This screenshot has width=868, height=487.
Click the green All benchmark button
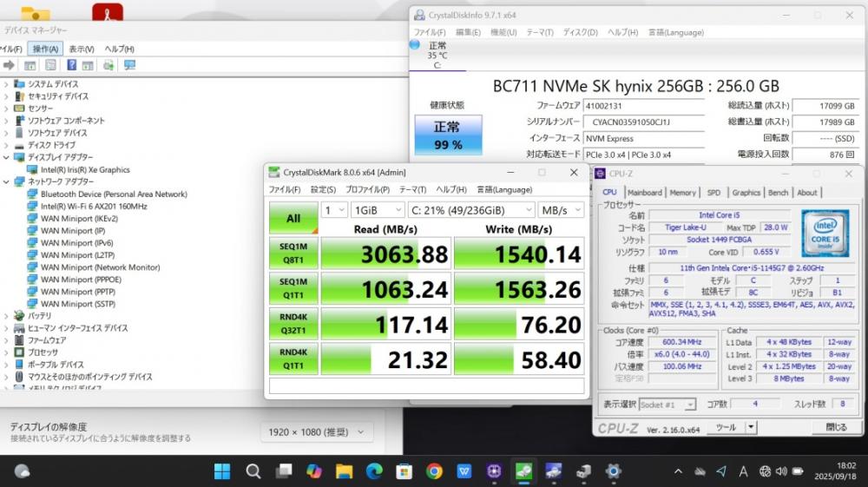293,218
